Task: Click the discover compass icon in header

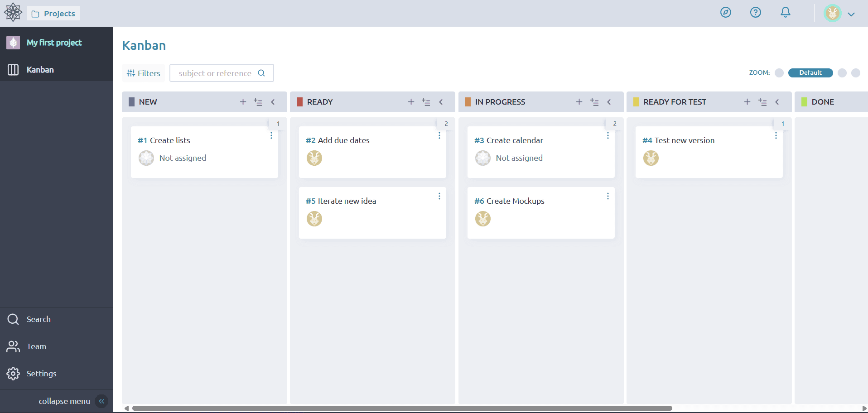Action: point(725,13)
